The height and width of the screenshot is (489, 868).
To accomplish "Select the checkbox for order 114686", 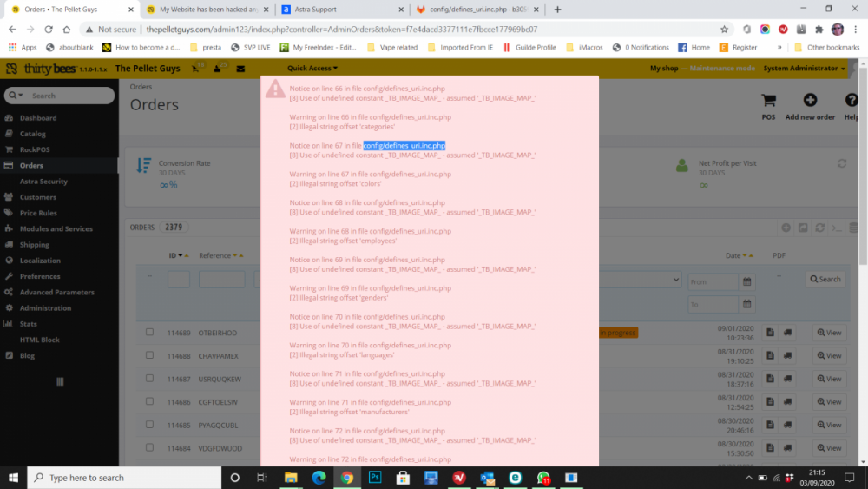I will [150, 401].
